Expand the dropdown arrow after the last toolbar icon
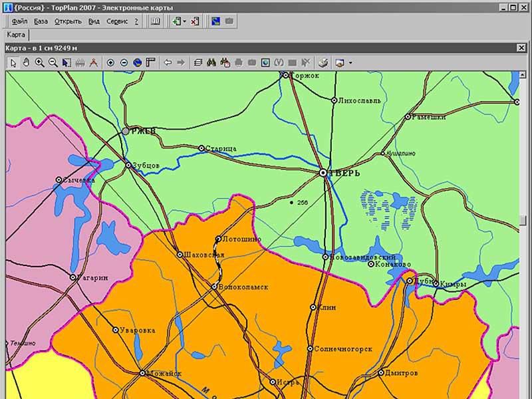Image resolution: width=532 pixels, height=399 pixels. coord(350,63)
